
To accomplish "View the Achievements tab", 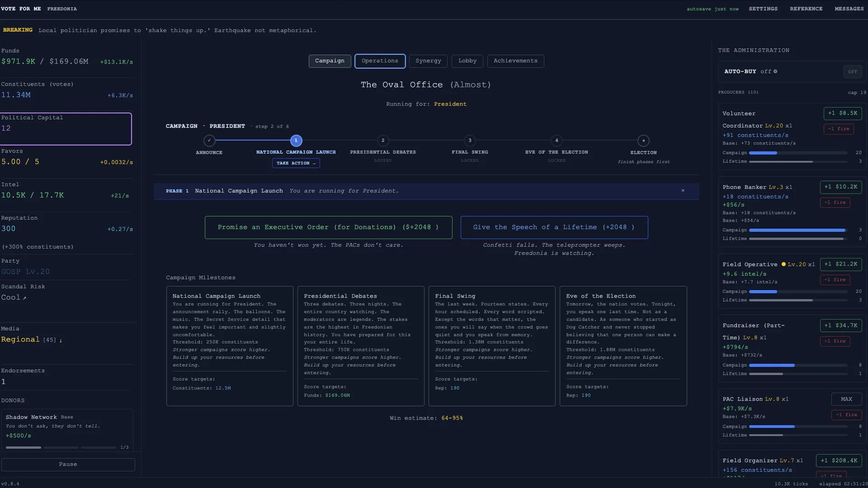I will [515, 61].
